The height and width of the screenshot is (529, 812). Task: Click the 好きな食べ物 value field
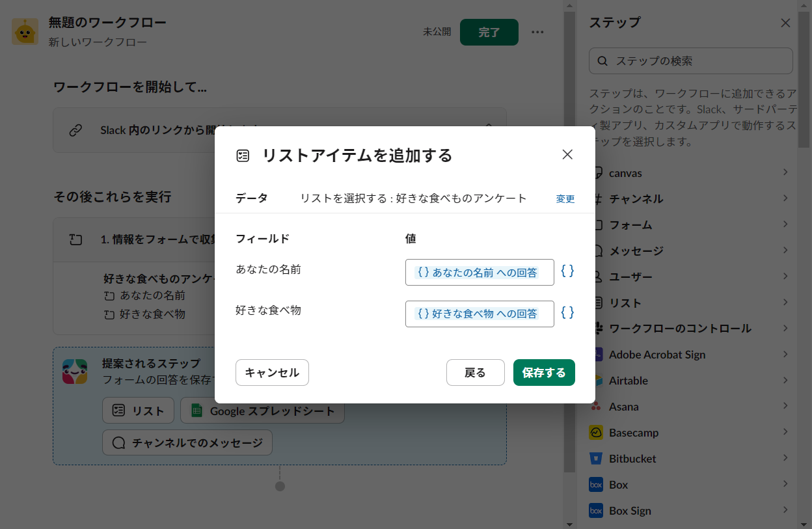pos(480,314)
